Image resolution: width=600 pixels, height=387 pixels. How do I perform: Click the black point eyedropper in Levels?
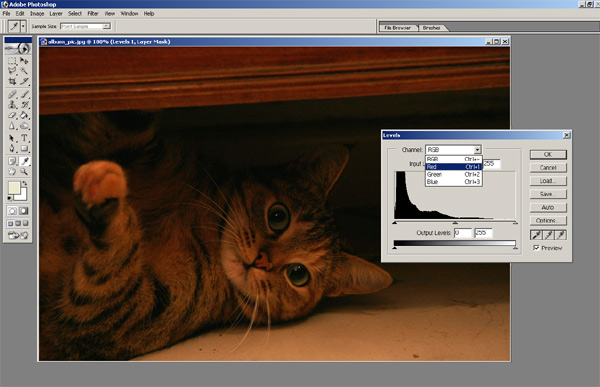click(x=536, y=235)
